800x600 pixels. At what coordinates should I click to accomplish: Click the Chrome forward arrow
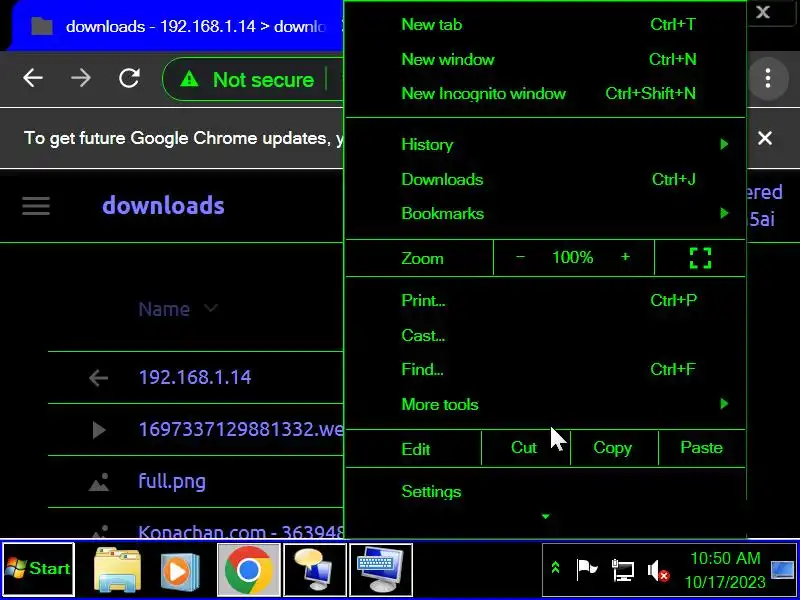[x=81, y=79]
